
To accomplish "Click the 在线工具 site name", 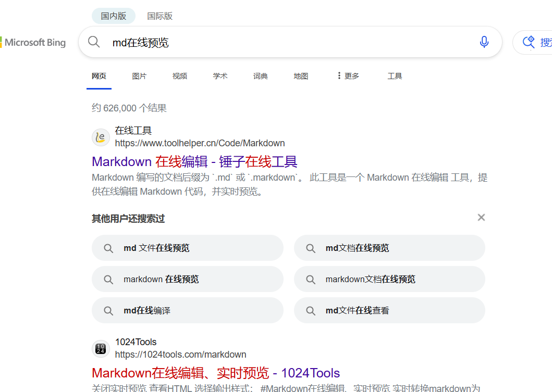I will click(x=133, y=131).
